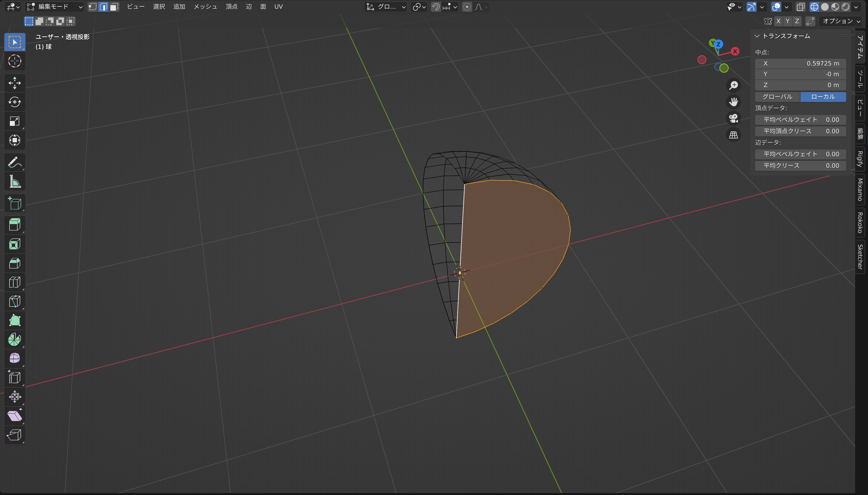Toggle proportional editing
Screen dimensions: 868x495
tap(467, 7)
